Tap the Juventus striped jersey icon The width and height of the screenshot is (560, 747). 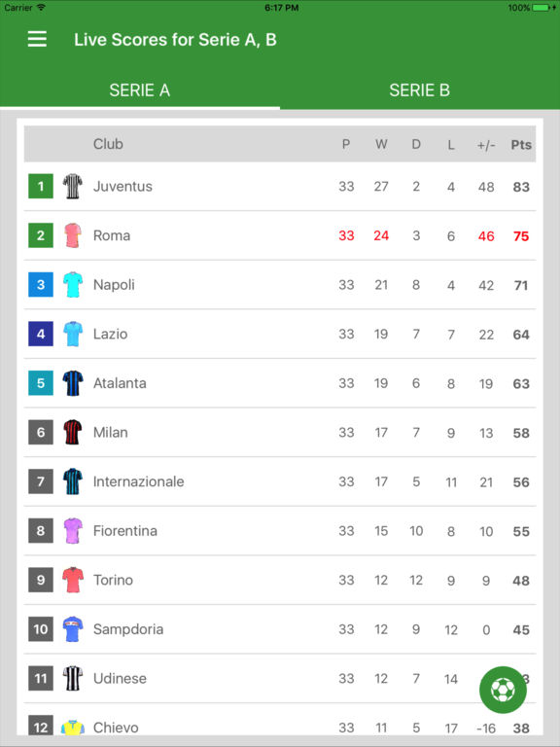72,187
